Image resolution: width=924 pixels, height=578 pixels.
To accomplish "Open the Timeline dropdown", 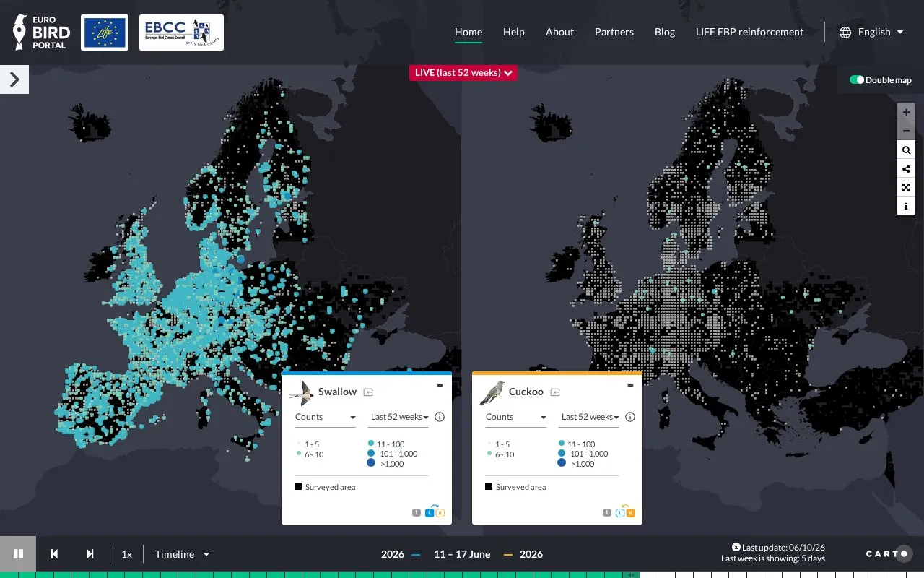I will point(183,554).
